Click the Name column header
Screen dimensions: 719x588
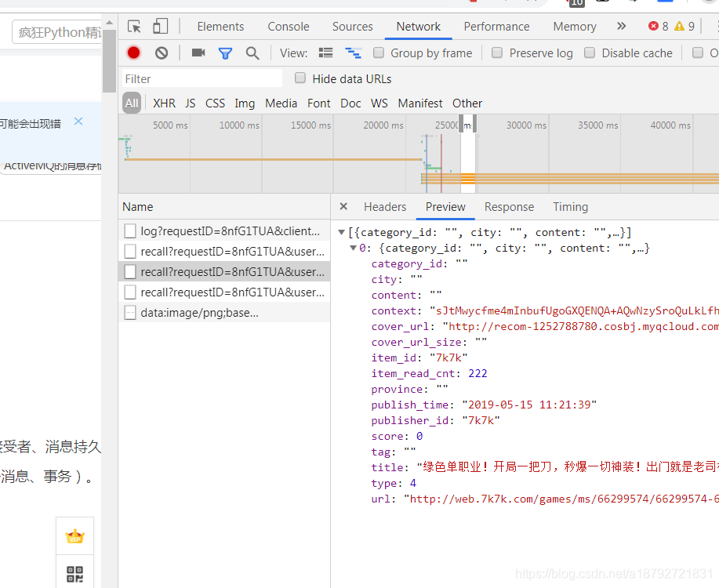point(224,206)
